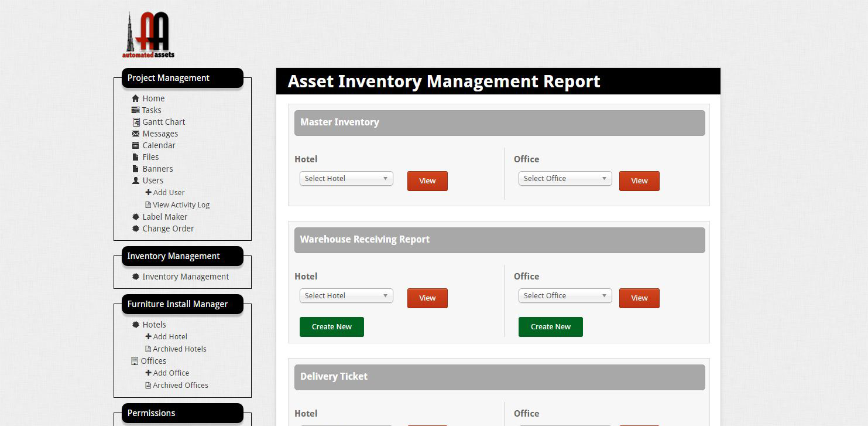The height and width of the screenshot is (426, 868).
Task: Click the gear icon beside Inventory Management link
Action: (x=136, y=277)
